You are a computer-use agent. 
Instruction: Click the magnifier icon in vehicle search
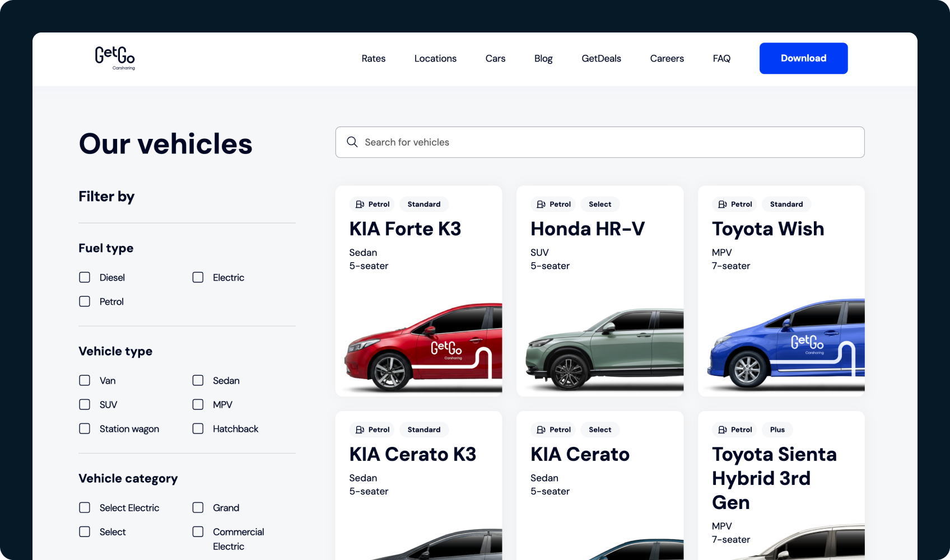(352, 142)
